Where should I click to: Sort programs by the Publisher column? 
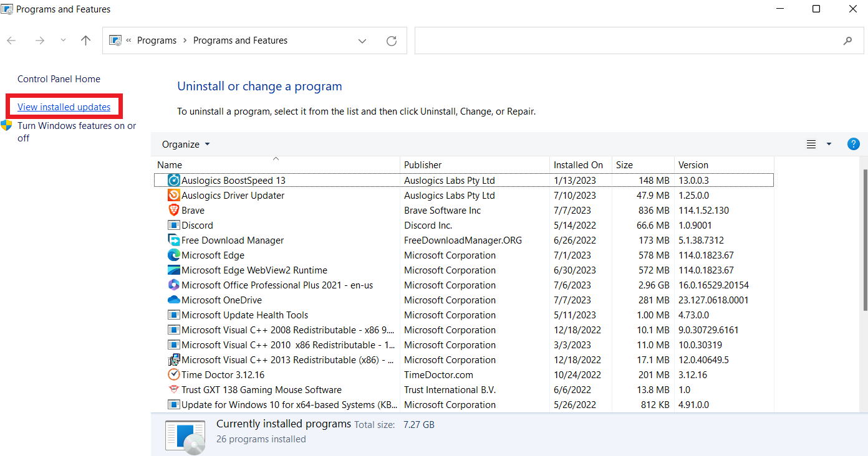coord(423,164)
